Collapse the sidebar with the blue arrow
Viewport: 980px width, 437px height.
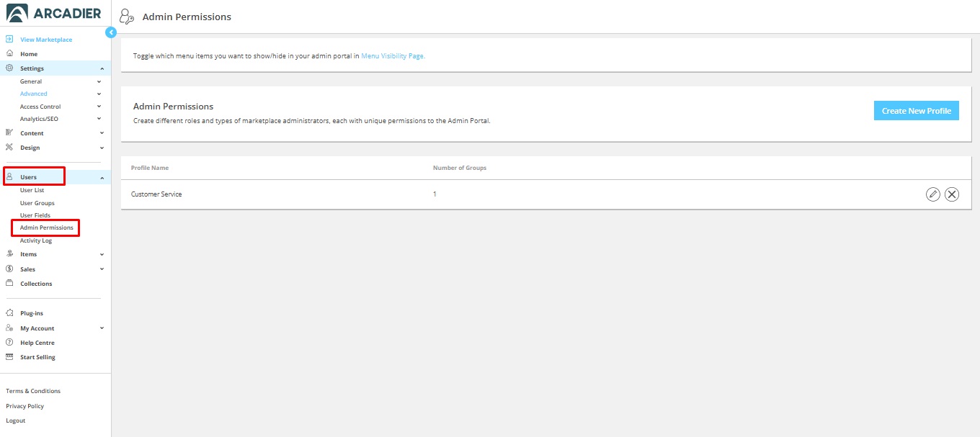(x=111, y=32)
